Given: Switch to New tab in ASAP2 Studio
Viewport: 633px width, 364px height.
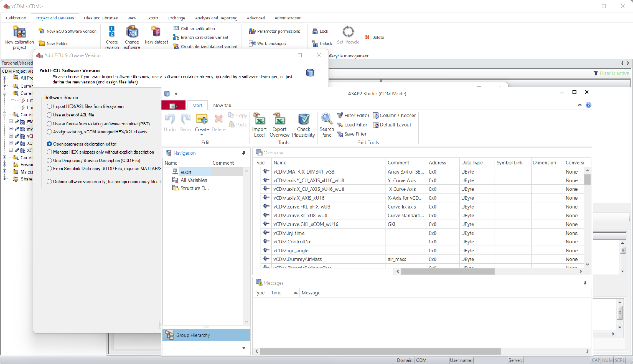Looking at the screenshot, I should coord(222,106).
